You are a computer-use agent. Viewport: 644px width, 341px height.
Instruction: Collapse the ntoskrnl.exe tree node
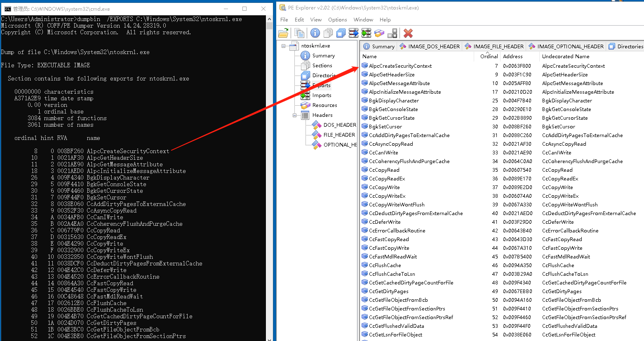(283, 46)
